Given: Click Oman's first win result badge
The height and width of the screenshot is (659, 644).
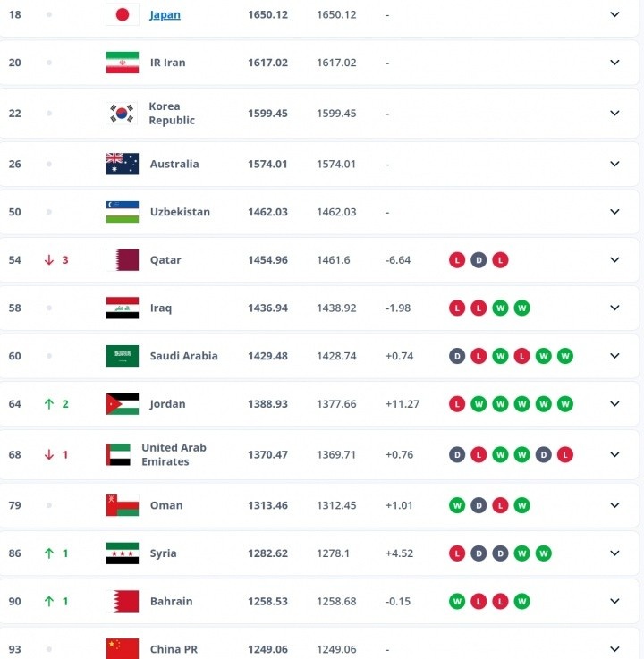Looking at the screenshot, I should 457,505.
